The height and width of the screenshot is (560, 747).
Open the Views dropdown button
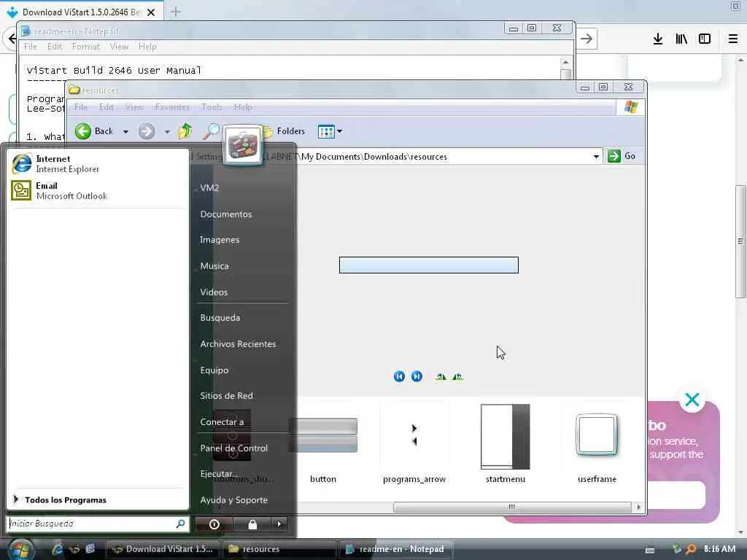[x=330, y=131]
